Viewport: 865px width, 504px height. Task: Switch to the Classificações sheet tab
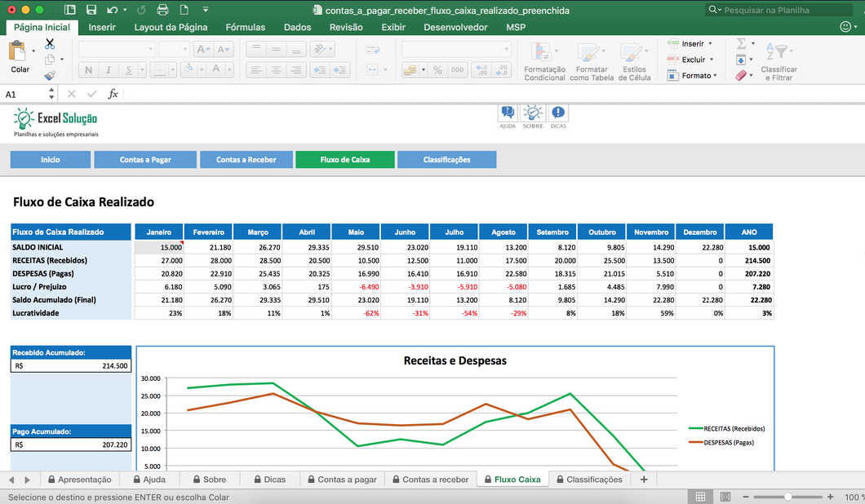tap(589, 480)
